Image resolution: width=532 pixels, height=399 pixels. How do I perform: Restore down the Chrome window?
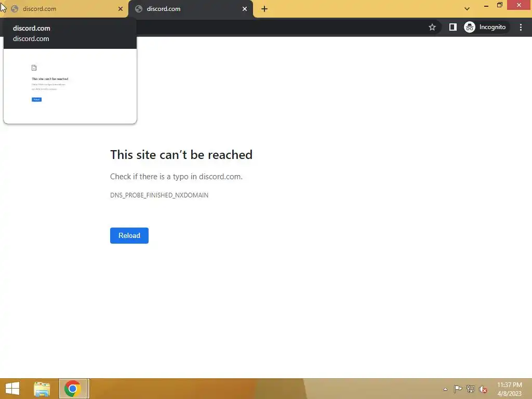[500, 5]
